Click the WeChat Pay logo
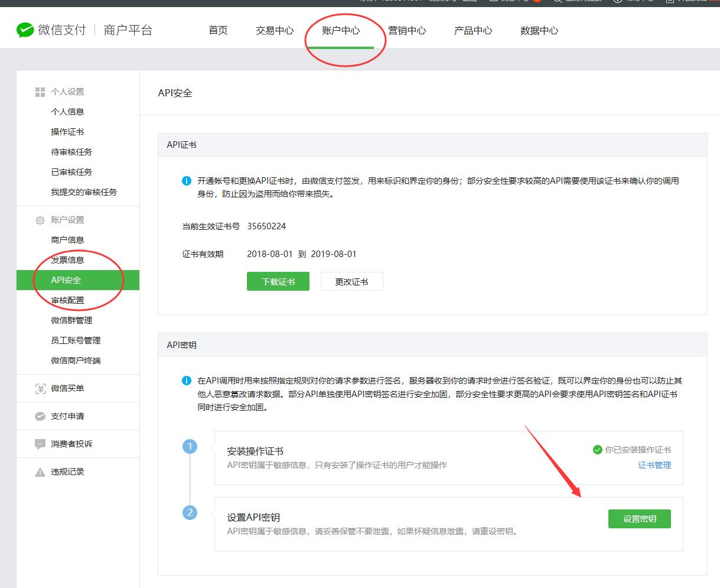 (x=25, y=30)
